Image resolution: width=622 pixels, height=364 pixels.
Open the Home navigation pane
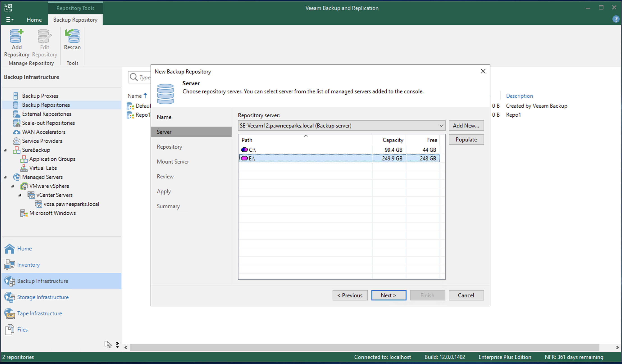click(61, 248)
